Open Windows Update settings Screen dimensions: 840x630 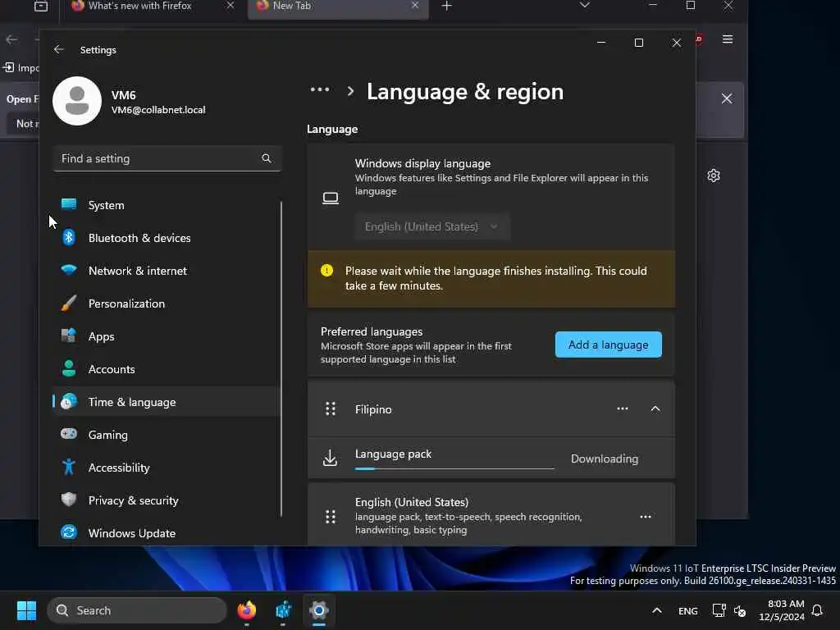(167, 533)
